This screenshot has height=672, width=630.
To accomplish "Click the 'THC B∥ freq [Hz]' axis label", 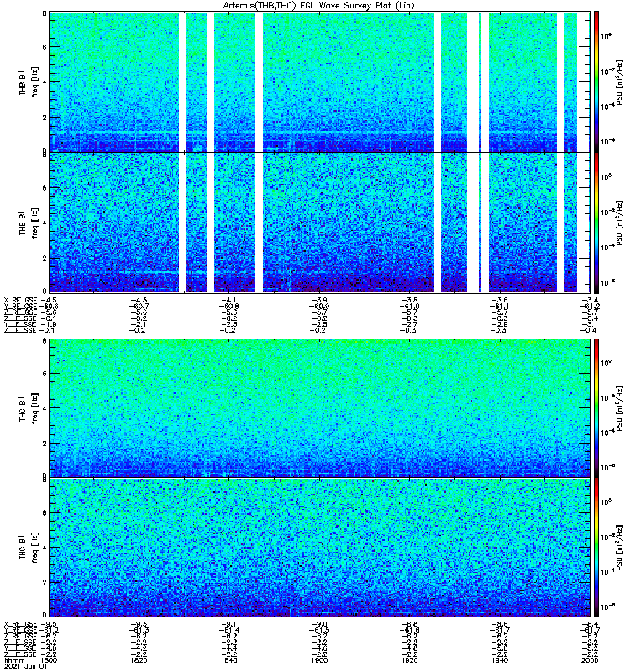I will click(x=29, y=548).
